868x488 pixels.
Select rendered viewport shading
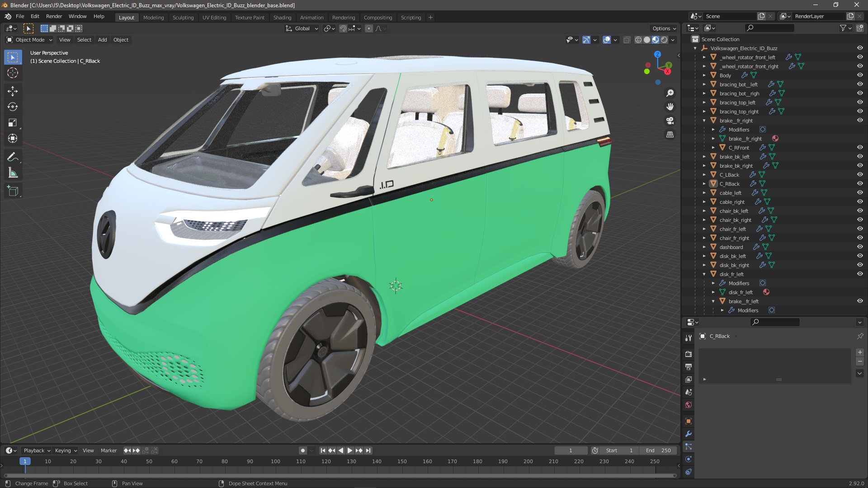click(x=664, y=40)
